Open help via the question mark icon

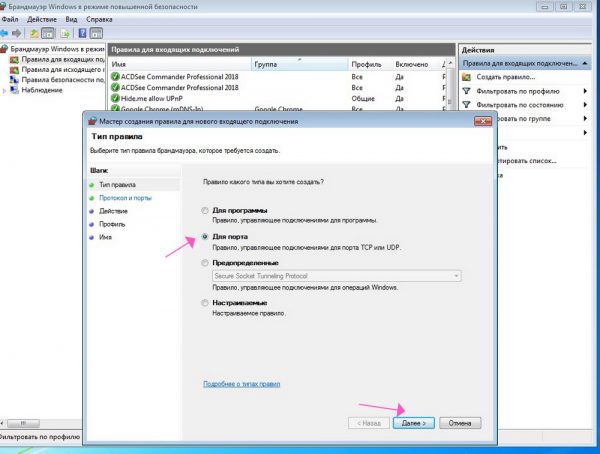click(x=82, y=34)
